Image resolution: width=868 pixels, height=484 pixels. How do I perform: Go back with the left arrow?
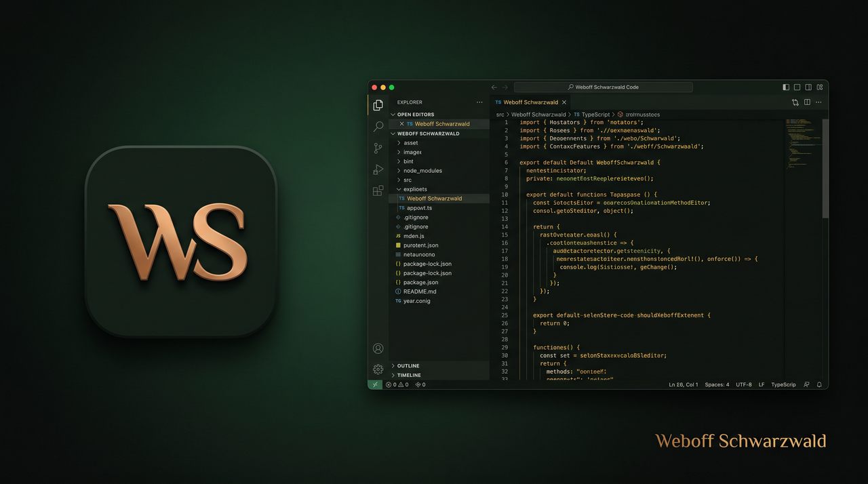494,87
